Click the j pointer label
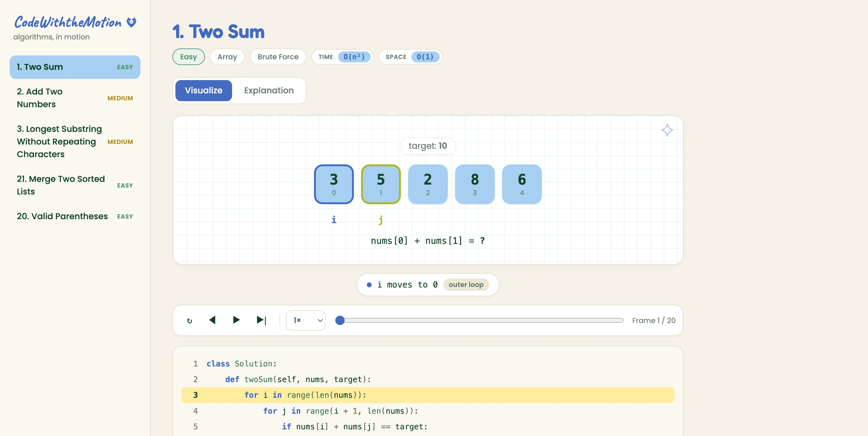The width and height of the screenshot is (868, 436). tap(381, 220)
